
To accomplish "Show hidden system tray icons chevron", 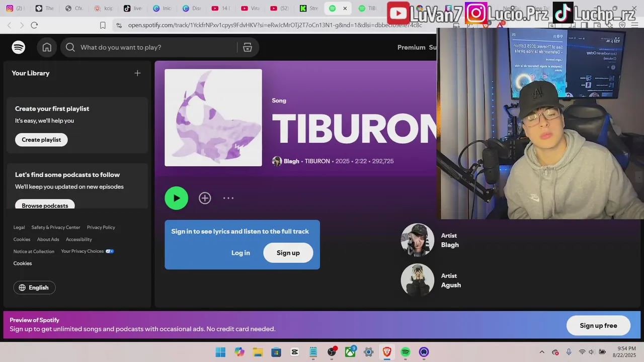I will tap(542, 352).
